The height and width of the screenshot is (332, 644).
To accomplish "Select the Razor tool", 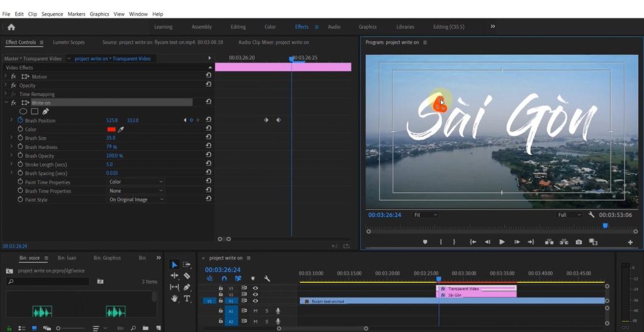I will point(187,275).
